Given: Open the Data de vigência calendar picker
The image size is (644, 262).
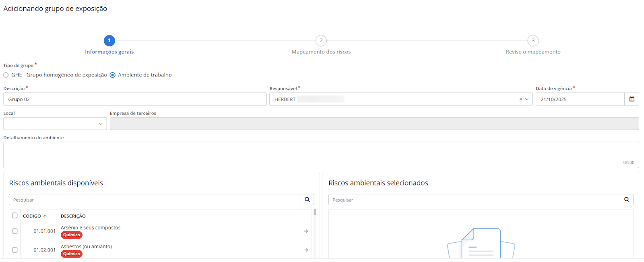Looking at the screenshot, I should pyautogui.click(x=632, y=99).
